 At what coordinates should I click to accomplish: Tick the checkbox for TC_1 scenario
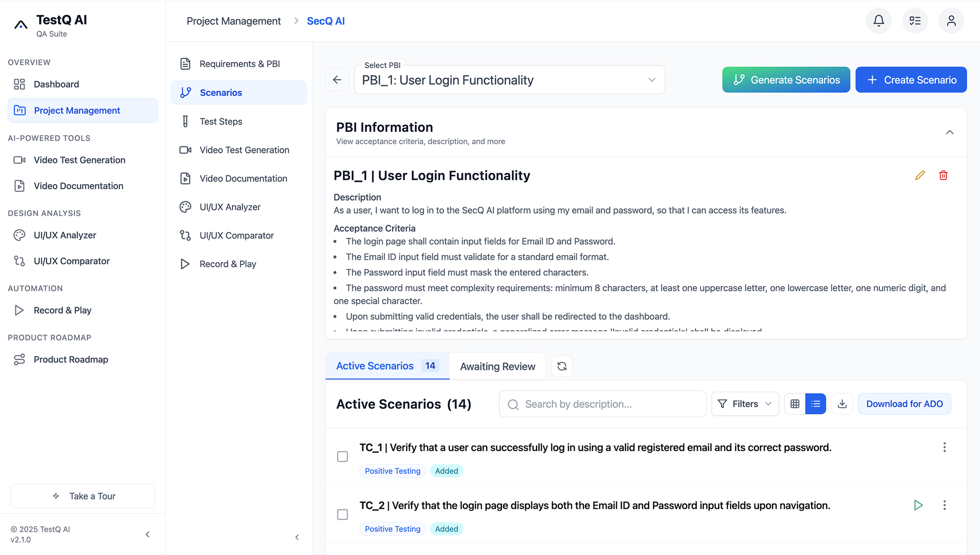tap(342, 456)
